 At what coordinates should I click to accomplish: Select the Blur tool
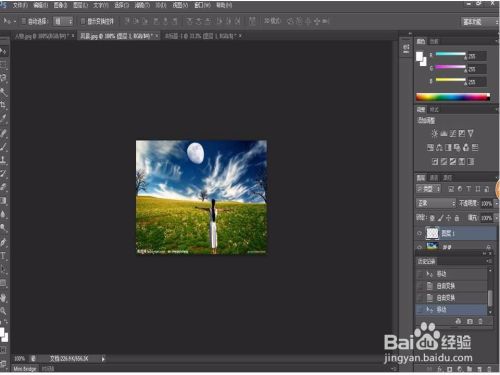click(3, 214)
